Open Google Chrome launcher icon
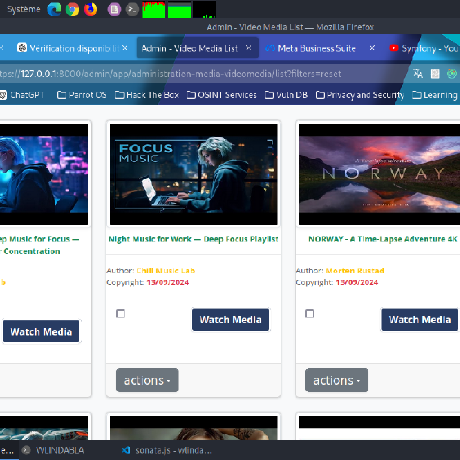 tap(72, 9)
